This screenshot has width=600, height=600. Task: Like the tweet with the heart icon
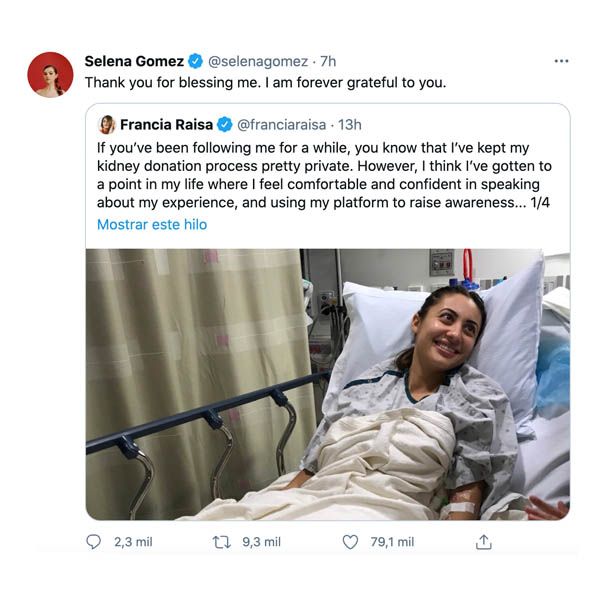(350, 542)
